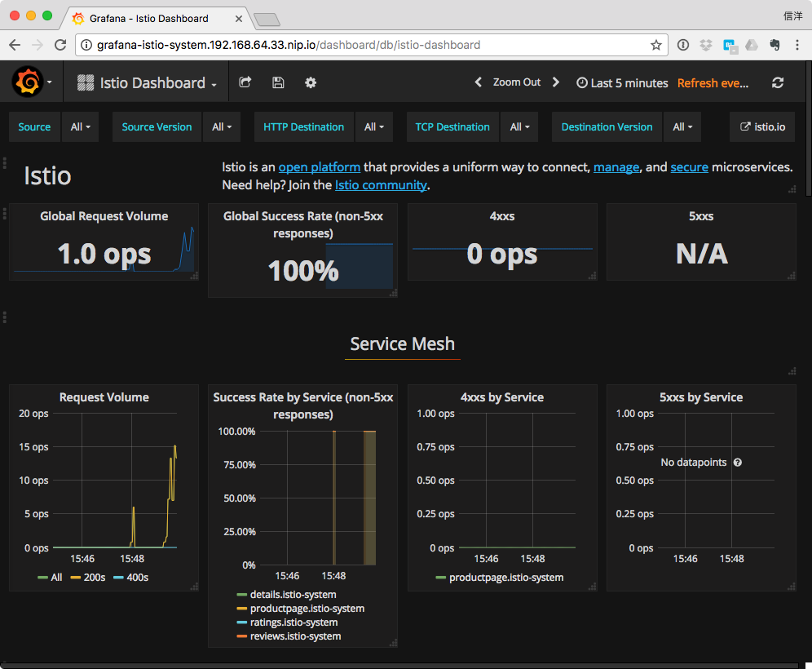Open the Istio row handle menu
This screenshot has height=669, width=812.
(x=5, y=164)
